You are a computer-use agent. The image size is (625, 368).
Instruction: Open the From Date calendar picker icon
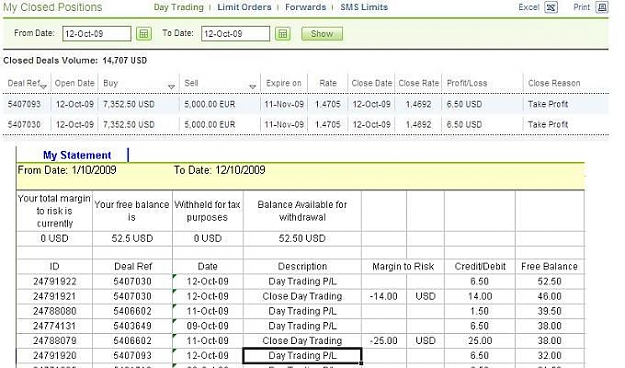(x=144, y=34)
